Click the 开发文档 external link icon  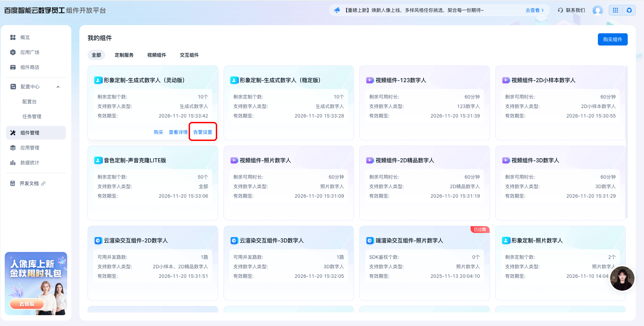(43, 183)
